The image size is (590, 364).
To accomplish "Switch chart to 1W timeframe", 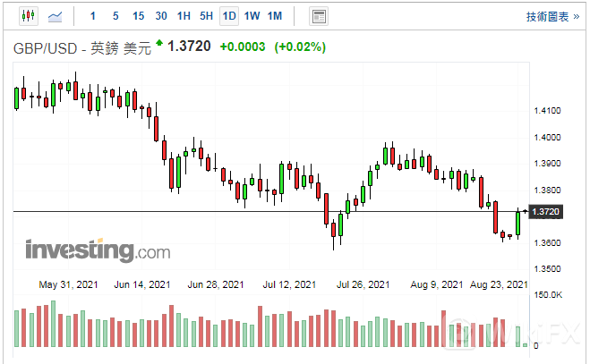I will coord(252,16).
